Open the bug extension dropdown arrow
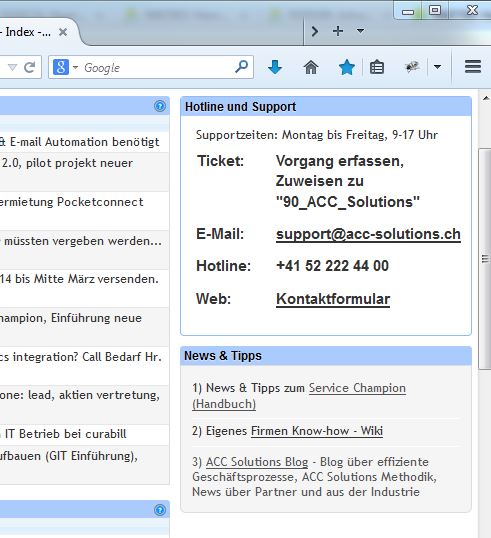The image size is (491, 538). tap(437, 67)
